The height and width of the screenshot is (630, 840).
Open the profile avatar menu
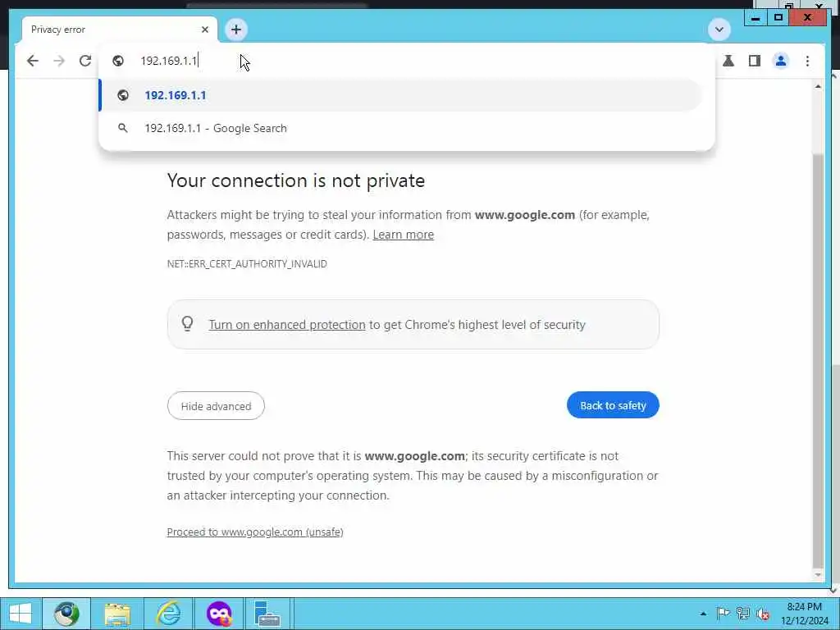pyautogui.click(x=781, y=61)
